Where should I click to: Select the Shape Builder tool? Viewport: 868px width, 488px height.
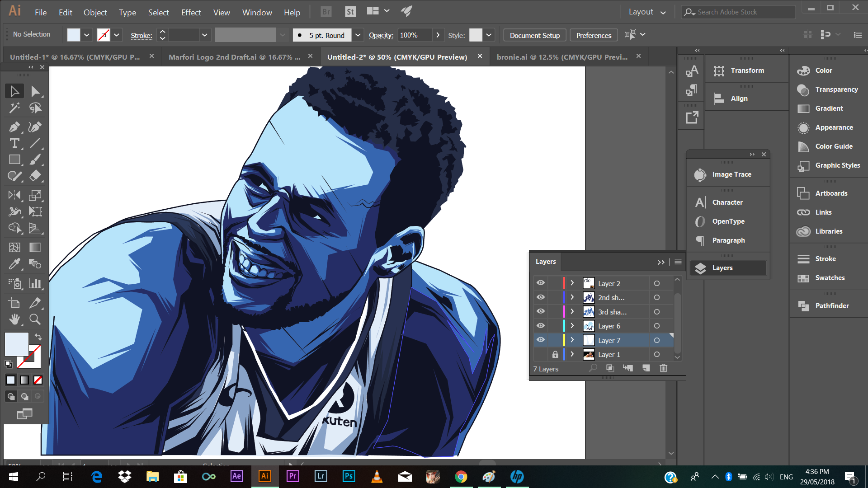pos(14,228)
